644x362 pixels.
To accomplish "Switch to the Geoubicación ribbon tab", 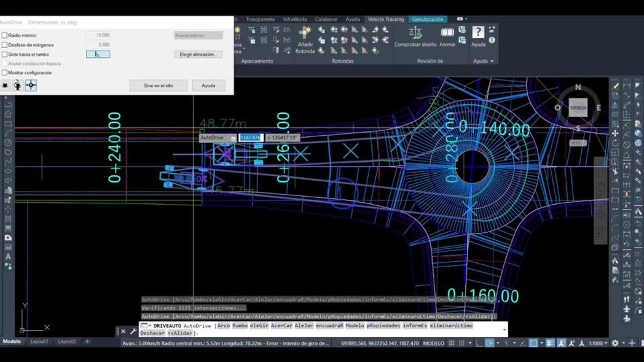I will click(x=428, y=19).
